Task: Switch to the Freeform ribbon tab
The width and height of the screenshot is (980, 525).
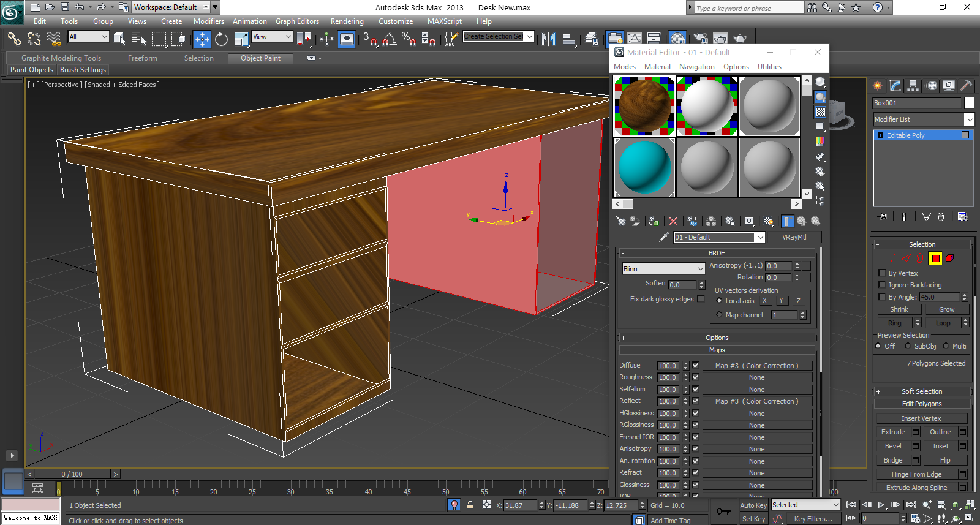Action: tap(142, 58)
